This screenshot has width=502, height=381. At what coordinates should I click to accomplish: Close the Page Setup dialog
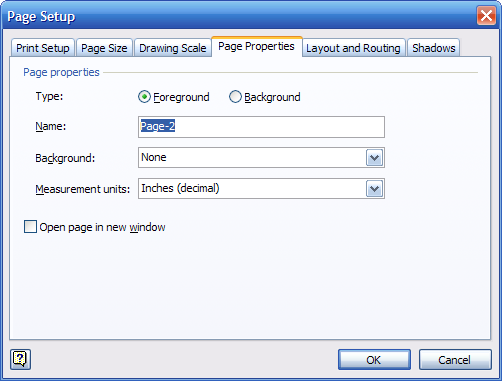[486, 16]
